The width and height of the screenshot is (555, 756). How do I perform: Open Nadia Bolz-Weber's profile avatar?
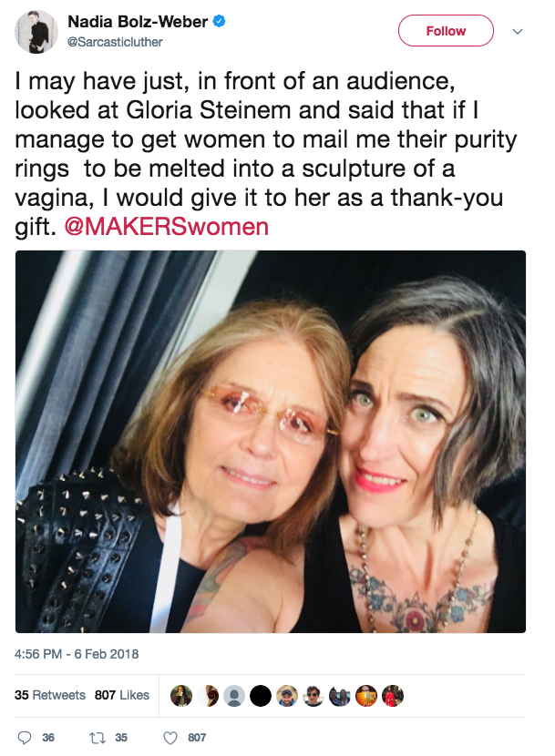point(36,31)
